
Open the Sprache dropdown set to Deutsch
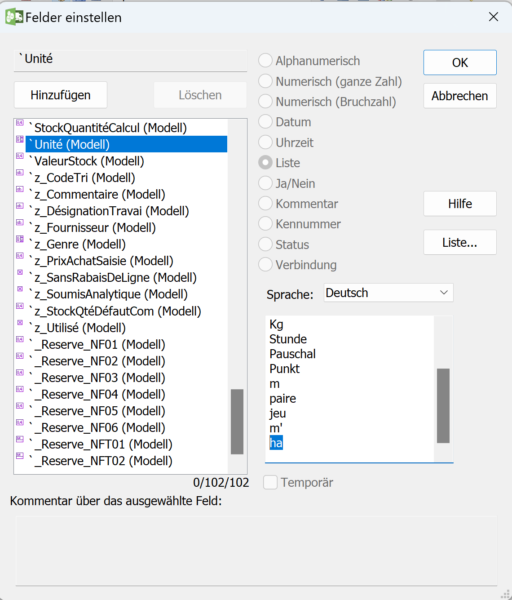[x=388, y=293]
